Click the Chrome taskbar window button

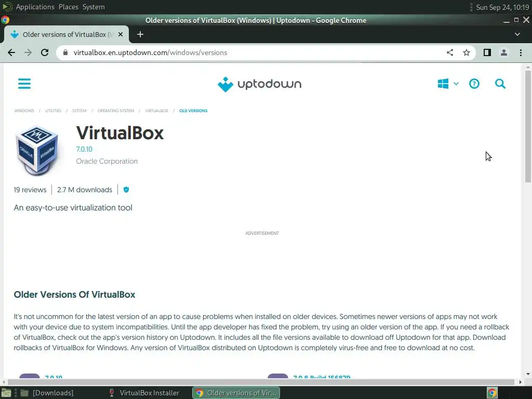point(236,393)
